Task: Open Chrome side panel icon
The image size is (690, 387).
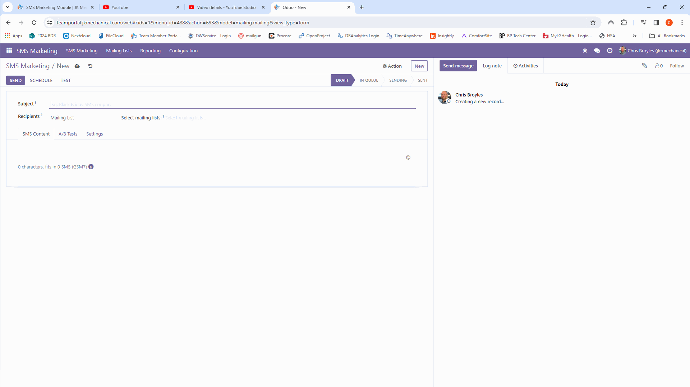Action: (x=656, y=22)
